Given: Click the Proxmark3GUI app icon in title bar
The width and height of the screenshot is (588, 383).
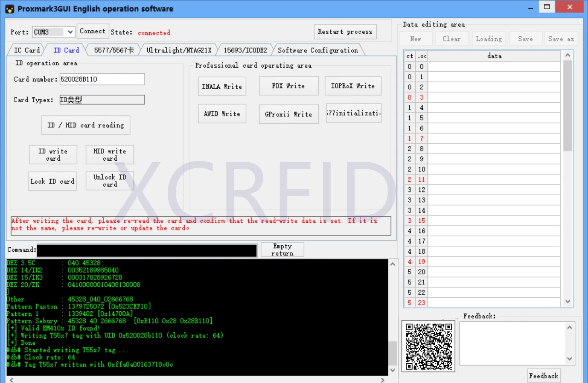Looking at the screenshot, I should 9,9.
